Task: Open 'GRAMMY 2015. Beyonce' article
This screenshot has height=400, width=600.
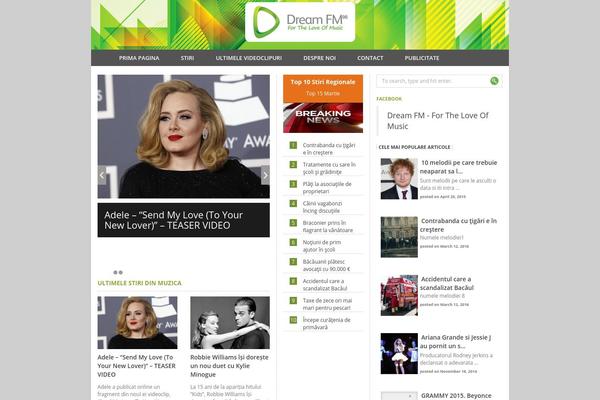Action: tap(456, 396)
